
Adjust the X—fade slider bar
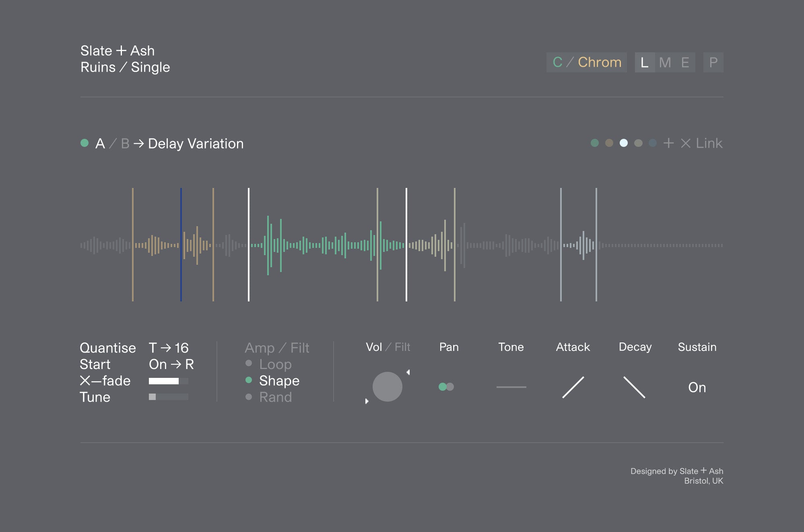tap(168, 381)
